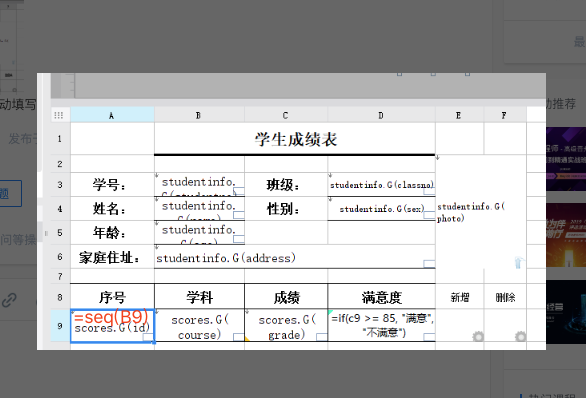Select the cell containing =seq(B9)
Viewport: 586px width, 398px height.
[112, 325]
